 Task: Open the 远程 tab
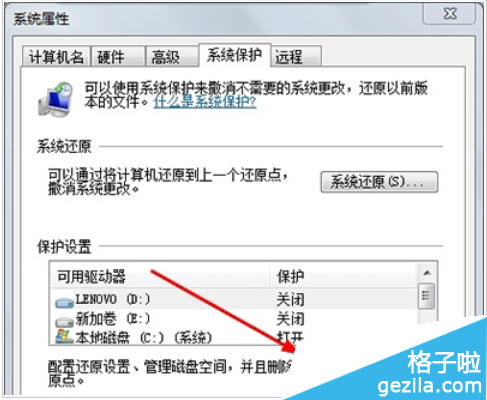tap(296, 57)
